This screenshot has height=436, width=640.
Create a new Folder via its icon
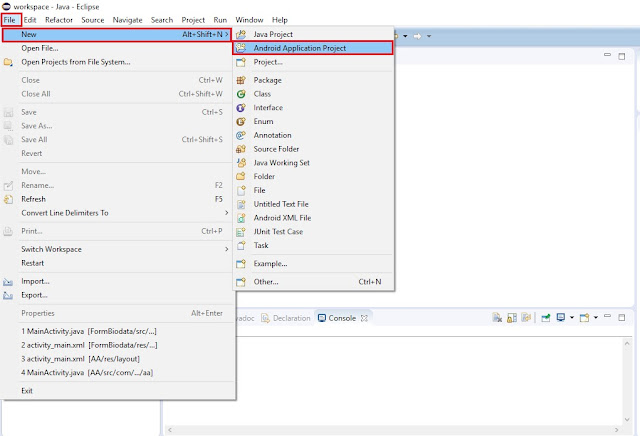click(x=241, y=176)
